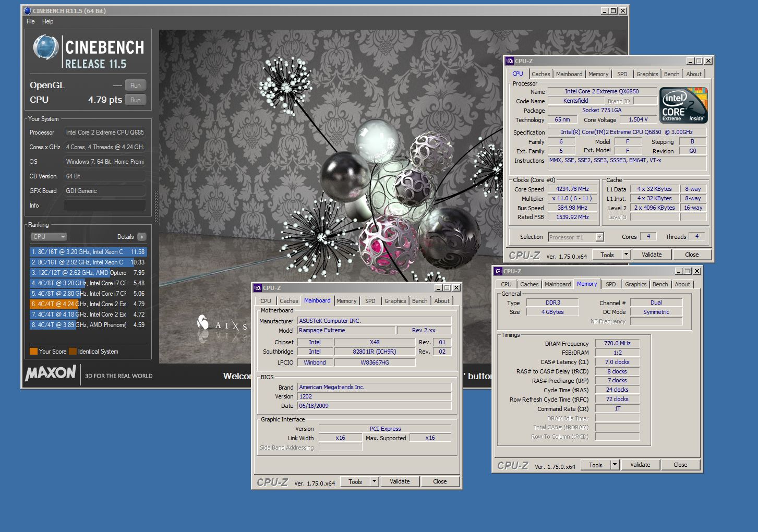Open About tab in CPU-Z Memory window
This screenshot has width=758, height=532.
682,284
